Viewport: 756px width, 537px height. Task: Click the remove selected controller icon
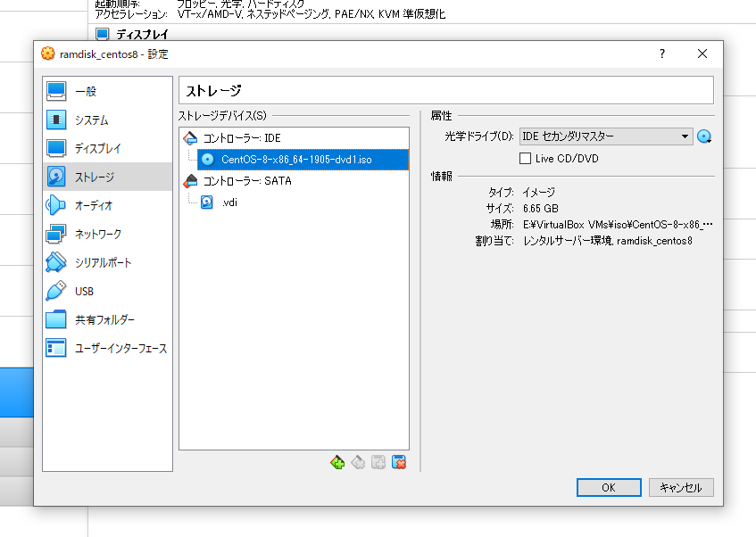[x=358, y=463]
